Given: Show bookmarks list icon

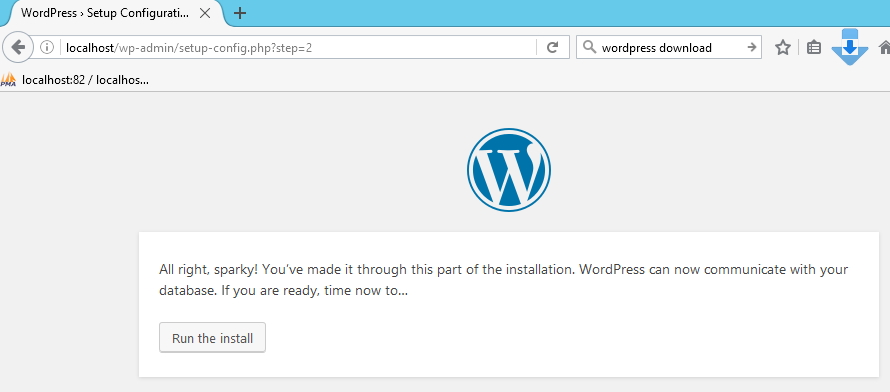Looking at the screenshot, I should coord(814,48).
